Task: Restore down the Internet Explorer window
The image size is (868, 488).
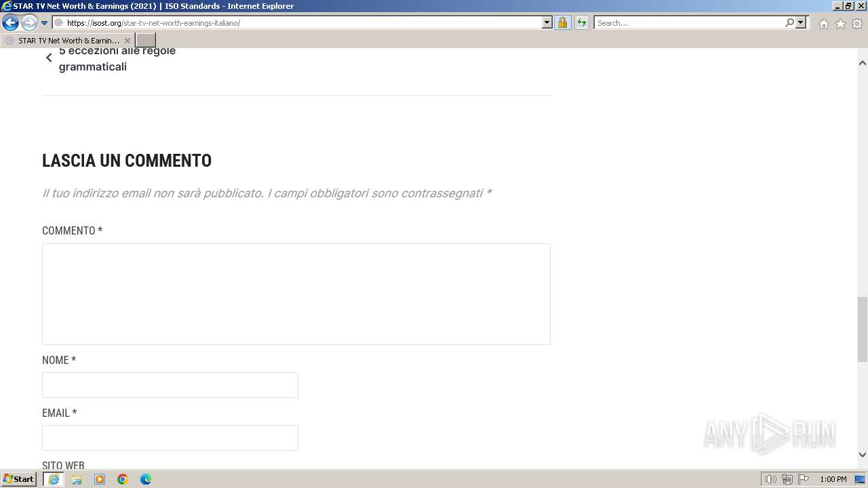Action: pyautogui.click(x=849, y=6)
